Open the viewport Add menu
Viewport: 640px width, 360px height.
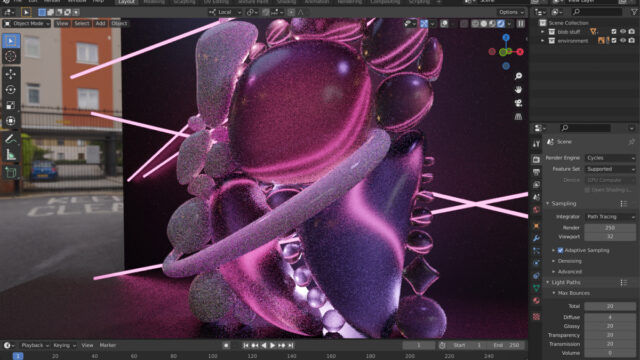tap(100, 24)
